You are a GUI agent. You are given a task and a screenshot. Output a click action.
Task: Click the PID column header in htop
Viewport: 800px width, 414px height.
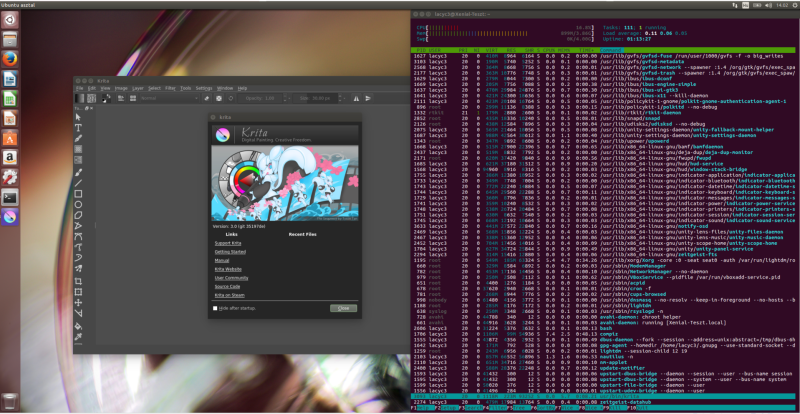point(421,50)
